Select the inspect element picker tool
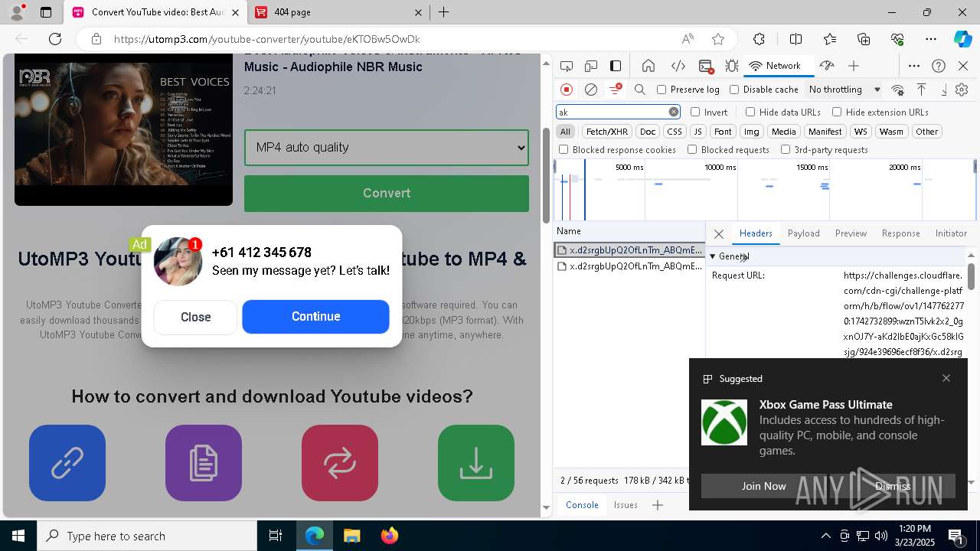 [x=567, y=66]
